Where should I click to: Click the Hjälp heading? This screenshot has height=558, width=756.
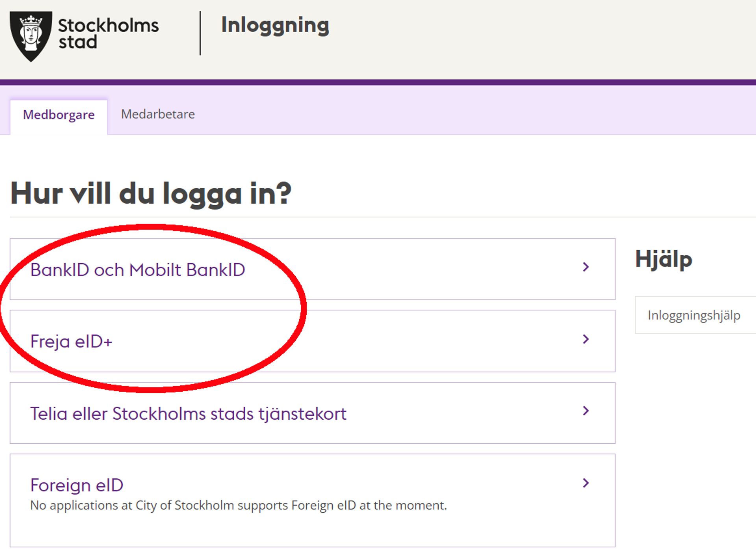[664, 259]
